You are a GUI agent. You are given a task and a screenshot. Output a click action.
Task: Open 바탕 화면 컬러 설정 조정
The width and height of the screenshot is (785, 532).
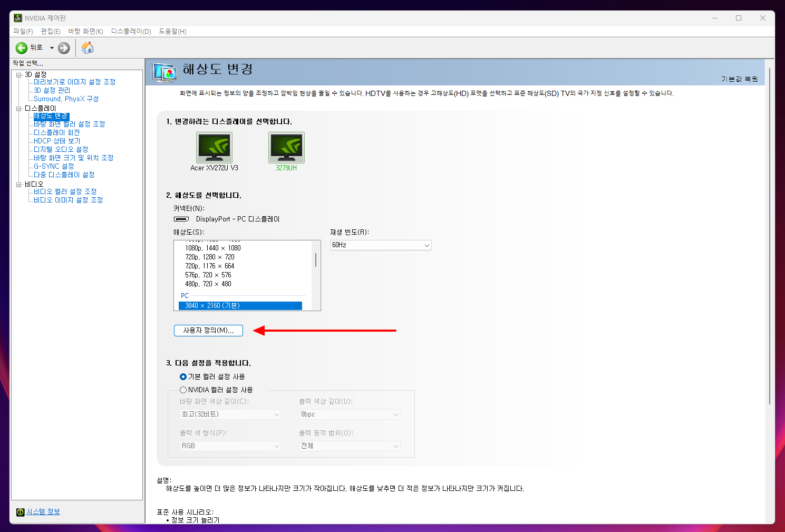[69, 124]
